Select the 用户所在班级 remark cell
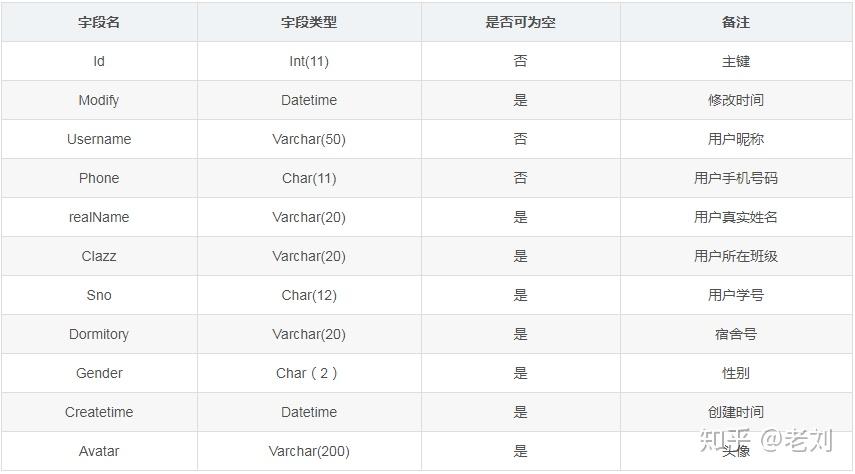 point(736,256)
